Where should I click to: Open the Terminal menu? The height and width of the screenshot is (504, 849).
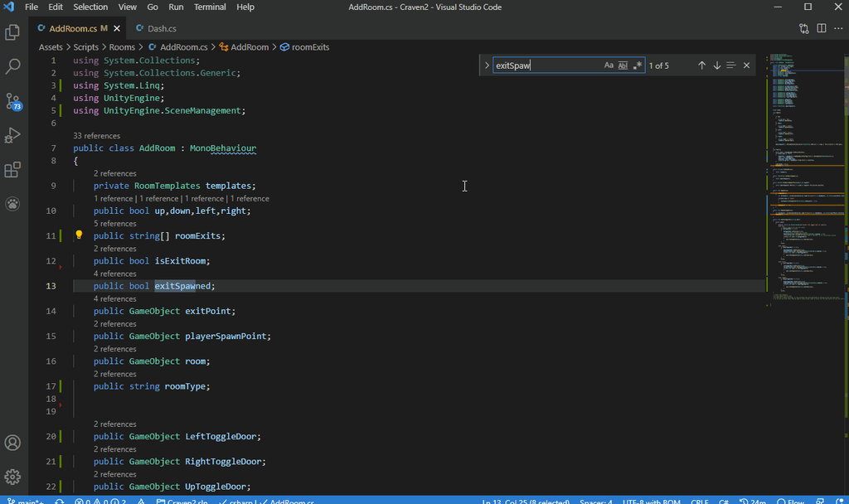[209, 7]
